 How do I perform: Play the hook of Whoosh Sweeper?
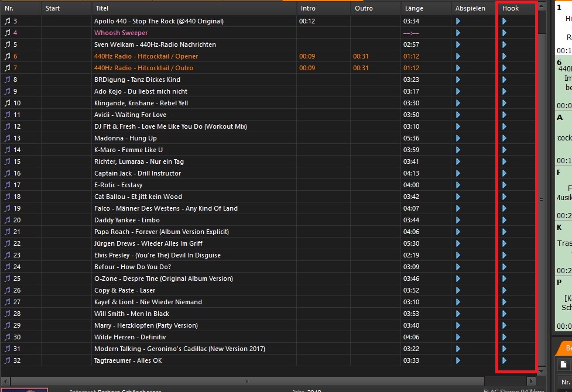(x=504, y=33)
